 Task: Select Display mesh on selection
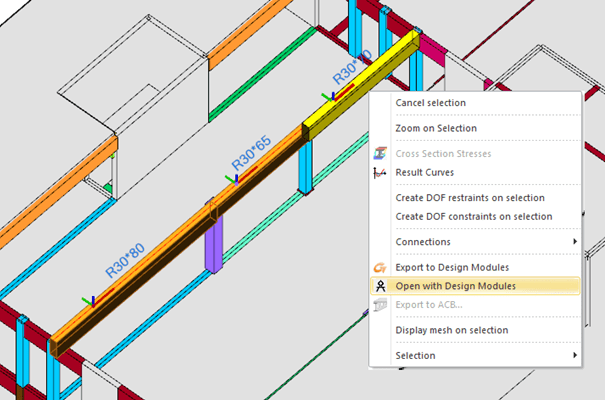451,330
